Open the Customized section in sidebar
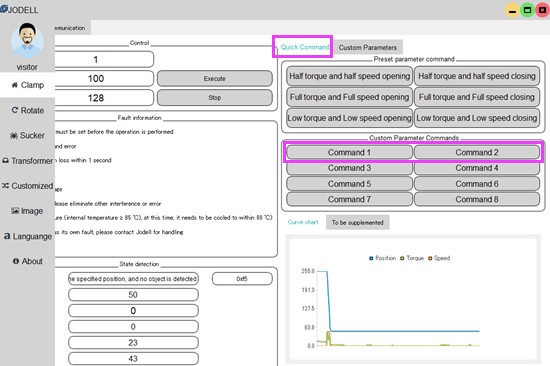550x366 pixels. (27, 186)
